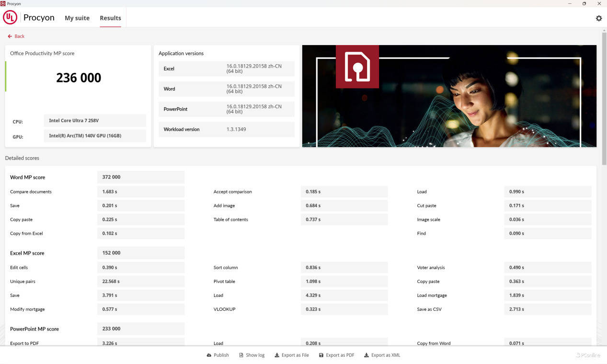Click the Show log document icon
This screenshot has height=364, width=607.
(x=241, y=355)
